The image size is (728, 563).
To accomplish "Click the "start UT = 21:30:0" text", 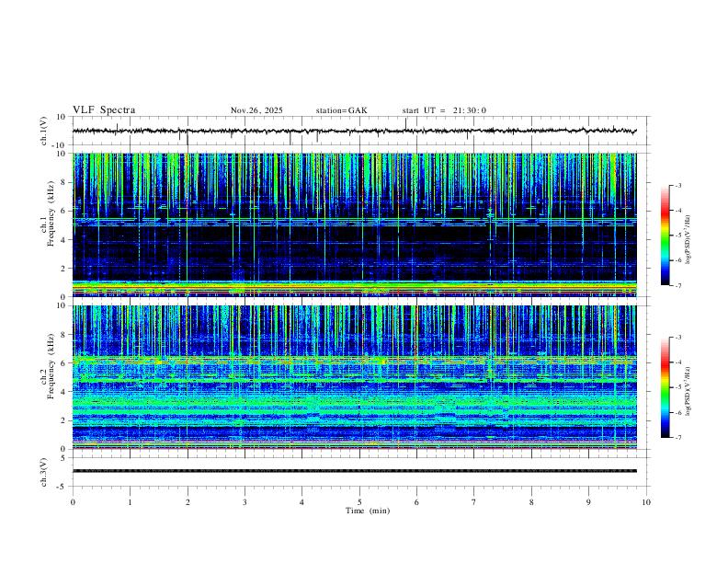I will (x=444, y=110).
